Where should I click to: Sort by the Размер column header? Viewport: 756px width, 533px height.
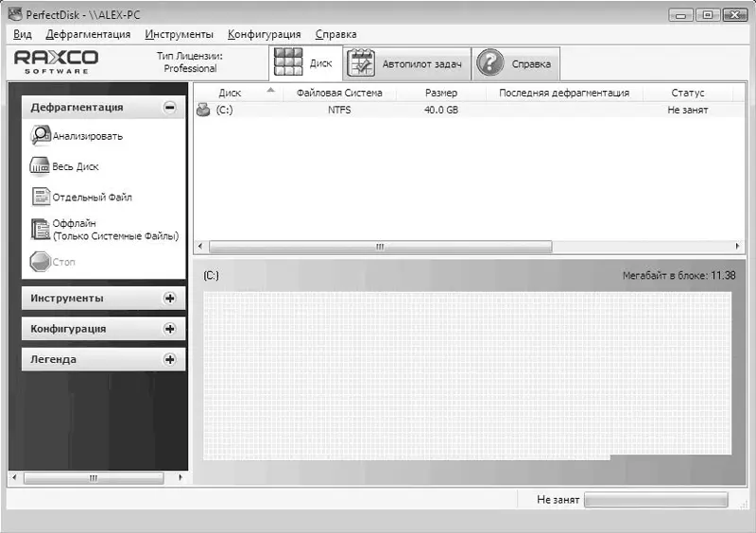coord(441,93)
